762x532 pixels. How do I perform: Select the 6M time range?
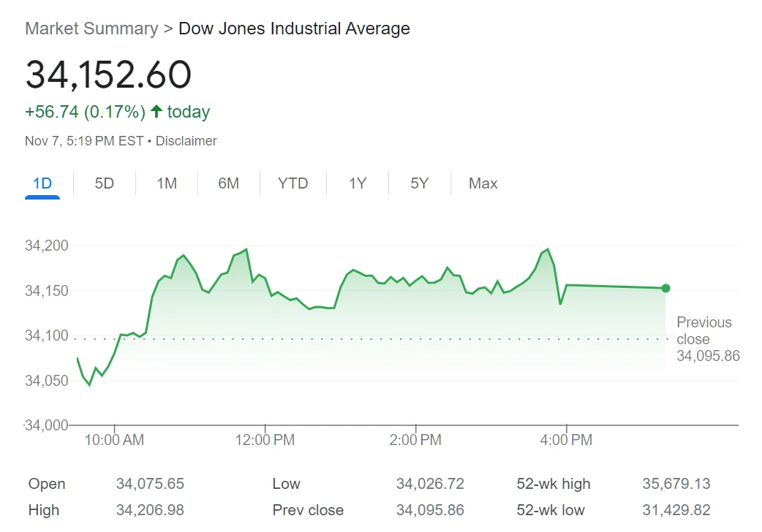point(228,183)
